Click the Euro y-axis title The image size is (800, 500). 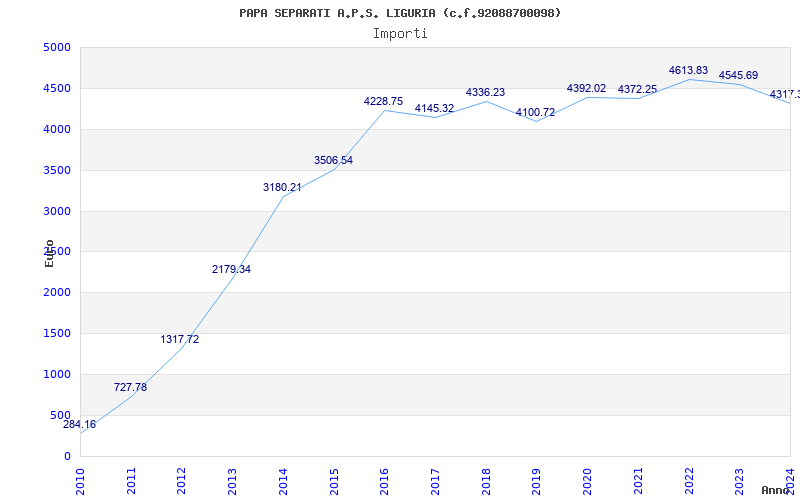pos(49,254)
